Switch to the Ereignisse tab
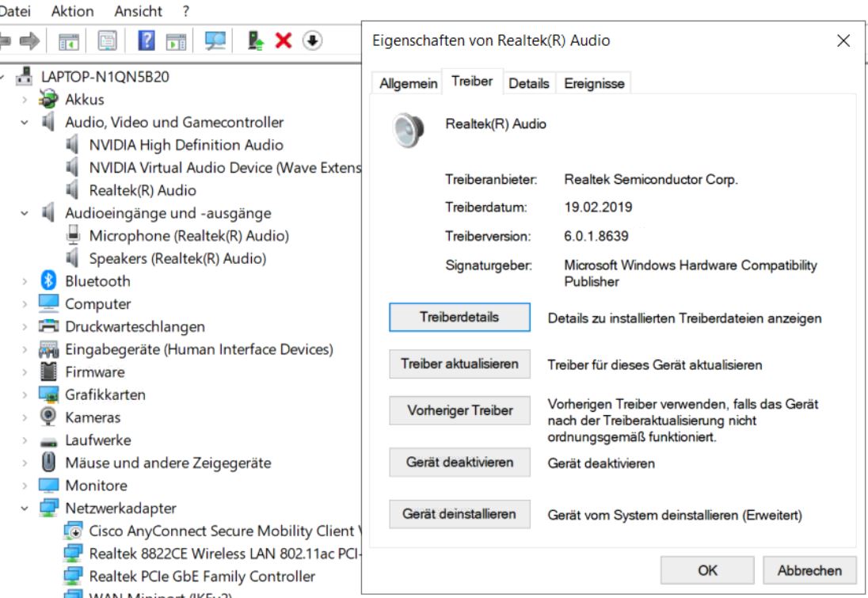 [x=594, y=83]
